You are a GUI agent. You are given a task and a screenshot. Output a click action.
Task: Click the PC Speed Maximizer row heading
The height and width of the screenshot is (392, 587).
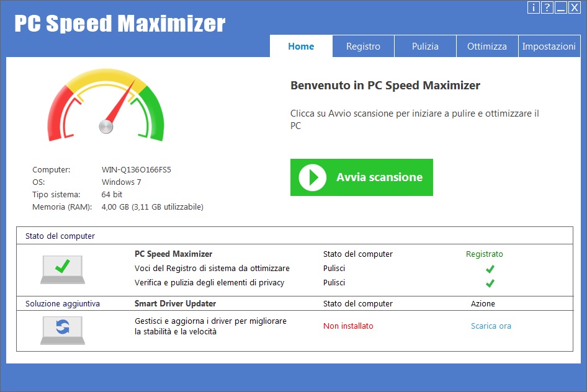(173, 254)
